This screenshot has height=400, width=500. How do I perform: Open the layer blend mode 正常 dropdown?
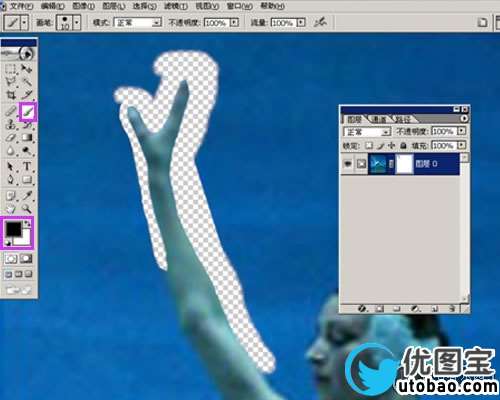[x=367, y=132]
